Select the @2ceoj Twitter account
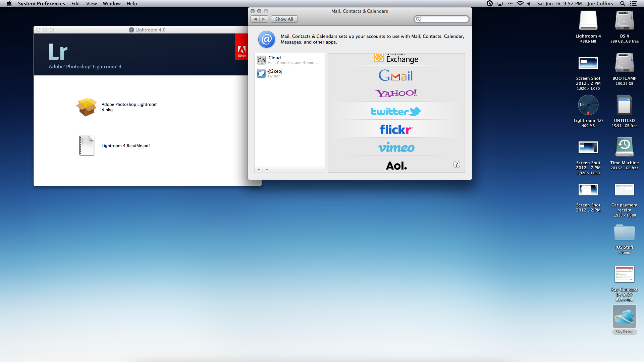Viewport: 644px width, 362px height. click(x=290, y=73)
